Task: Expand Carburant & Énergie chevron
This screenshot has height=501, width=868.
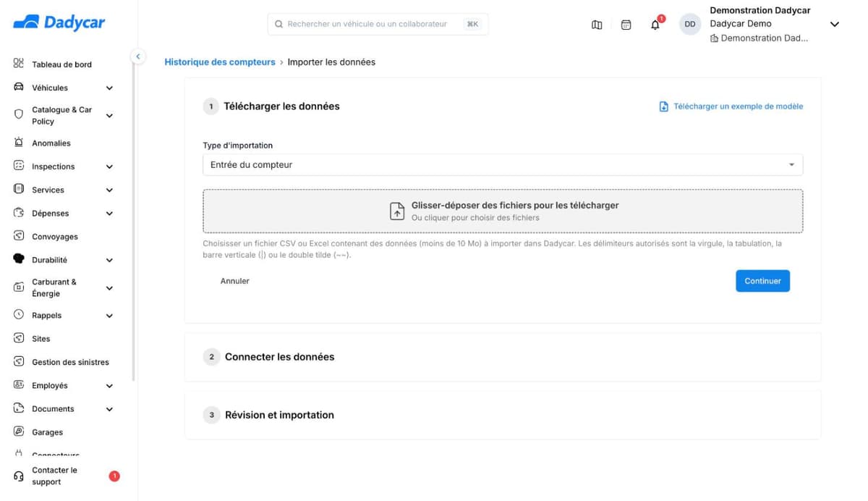Action: pos(109,288)
